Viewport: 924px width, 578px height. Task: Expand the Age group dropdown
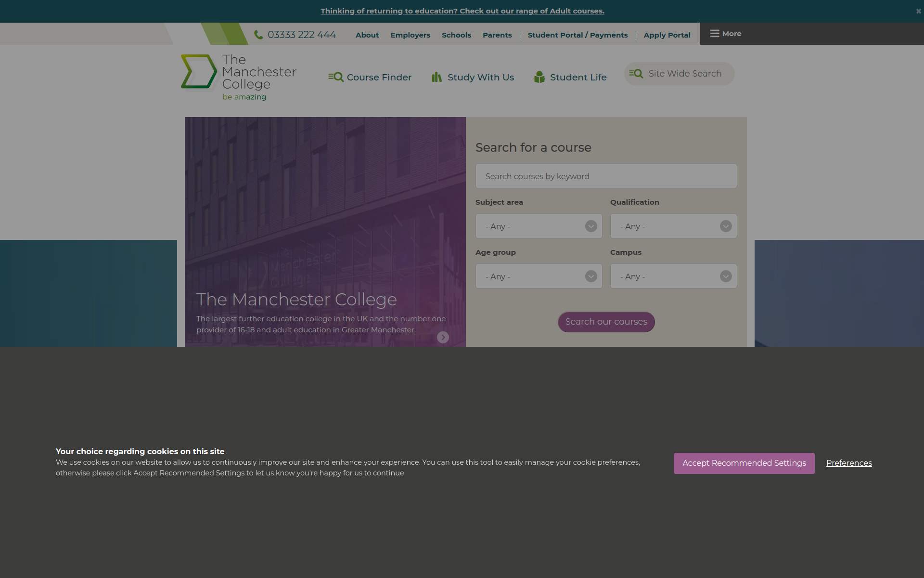point(539,276)
